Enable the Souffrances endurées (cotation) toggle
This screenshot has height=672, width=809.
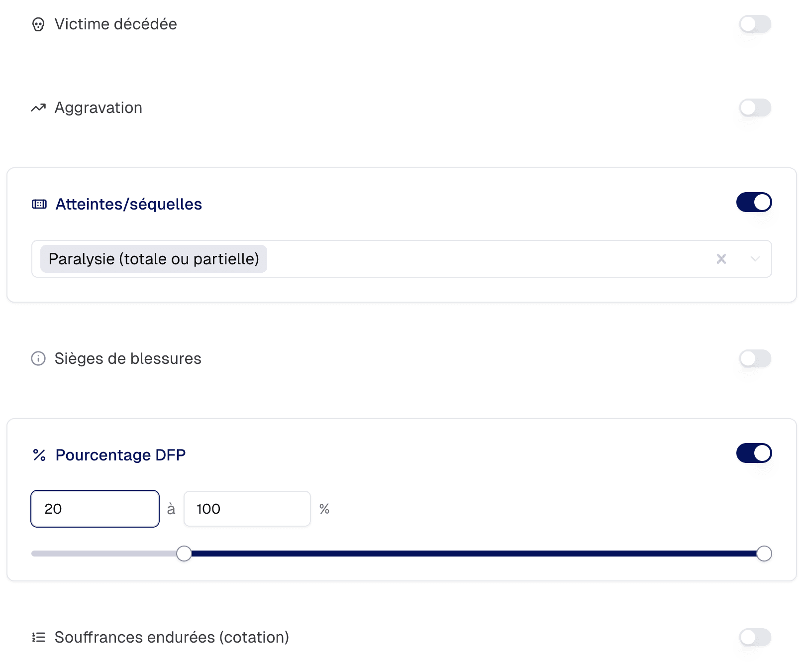[755, 637]
